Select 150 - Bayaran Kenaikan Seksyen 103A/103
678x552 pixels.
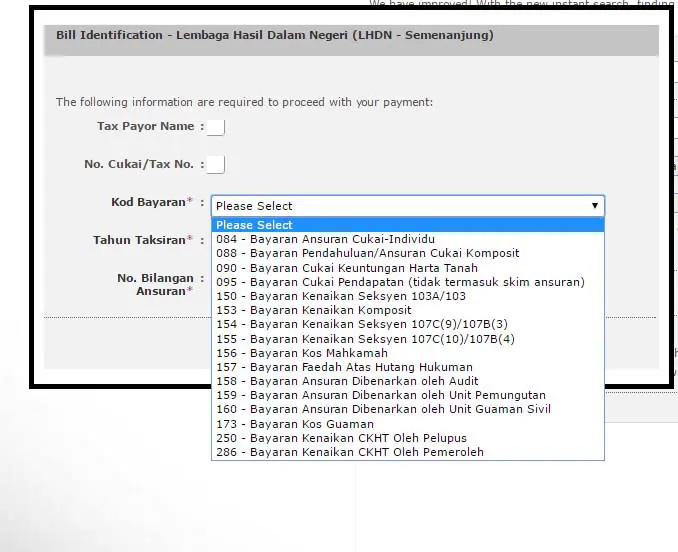(341, 296)
